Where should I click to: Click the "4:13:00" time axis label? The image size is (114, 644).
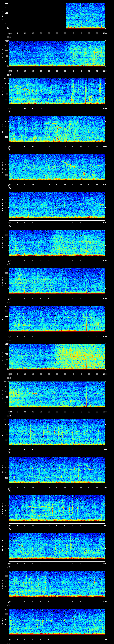[x=9, y=184]
